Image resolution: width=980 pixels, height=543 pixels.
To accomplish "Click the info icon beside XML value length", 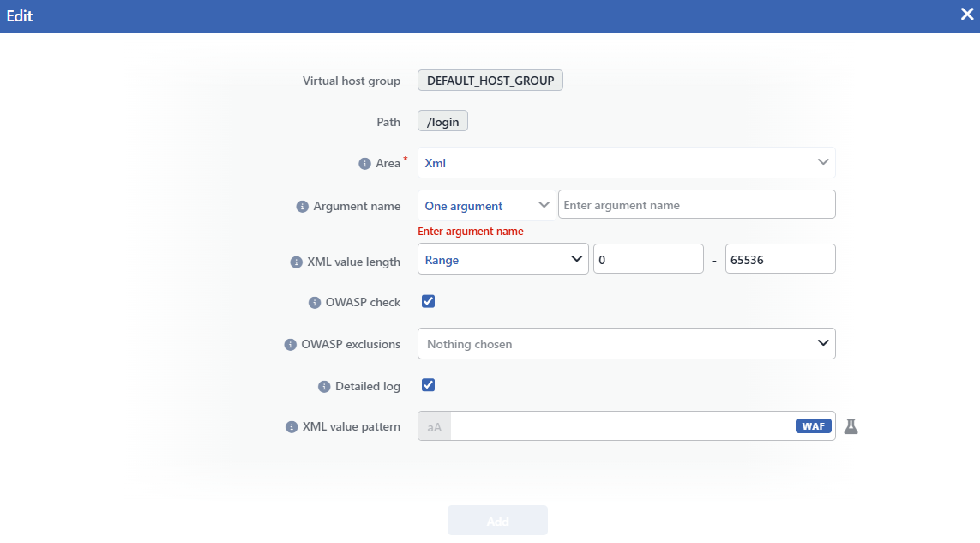I will point(297,262).
